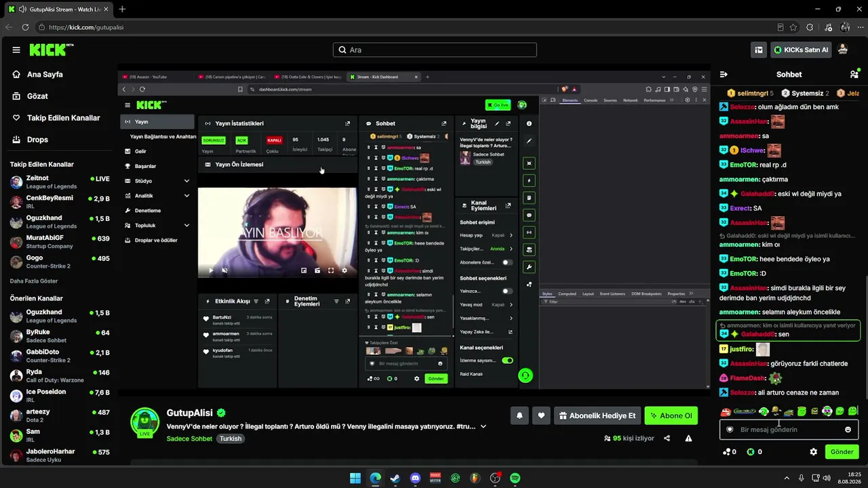
Task: Collapse the Sohbet chat panel arrow
Action: 724,75
